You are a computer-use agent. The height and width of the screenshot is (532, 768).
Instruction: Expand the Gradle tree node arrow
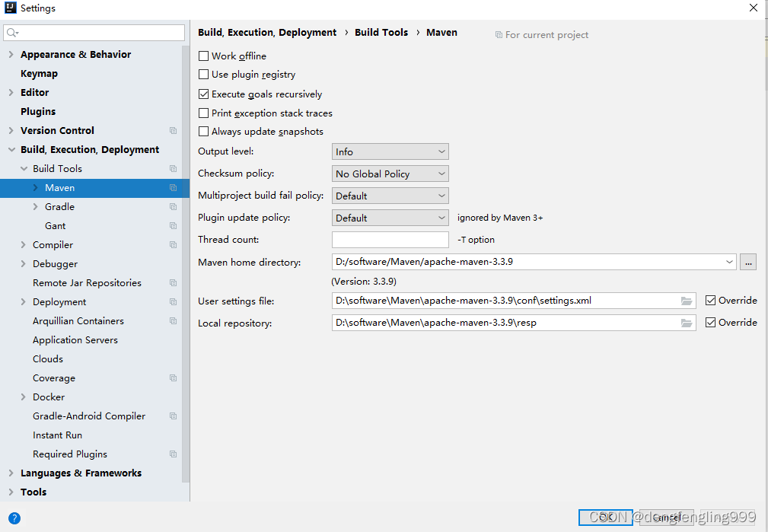pyautogui.click(x=35, y=207)
